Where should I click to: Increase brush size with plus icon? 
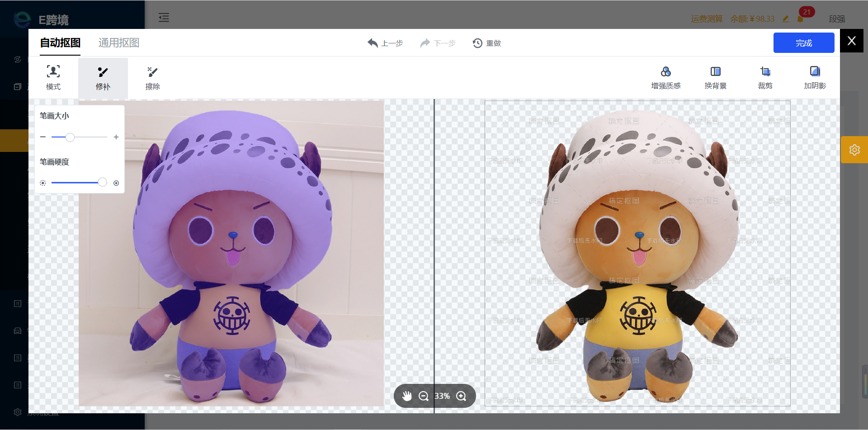[116, 137]
